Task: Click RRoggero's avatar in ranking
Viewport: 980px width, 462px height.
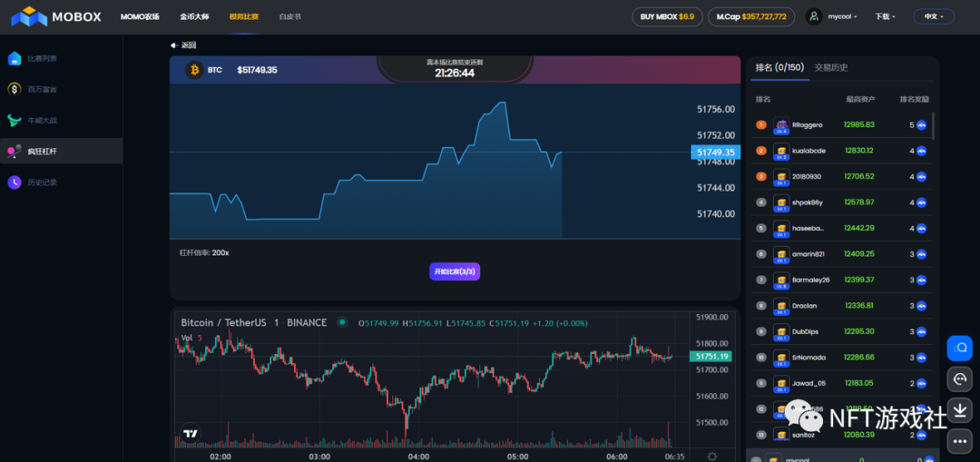Action: 781,125
